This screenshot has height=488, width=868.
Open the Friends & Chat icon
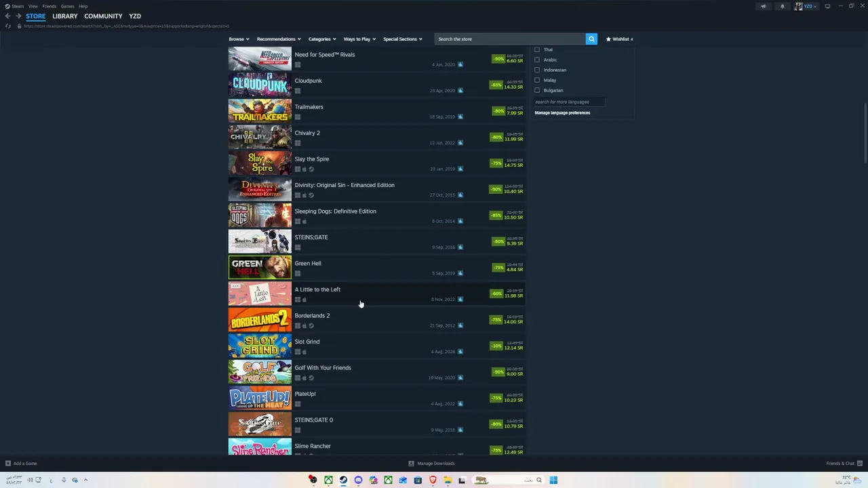[x=859, y=464]
